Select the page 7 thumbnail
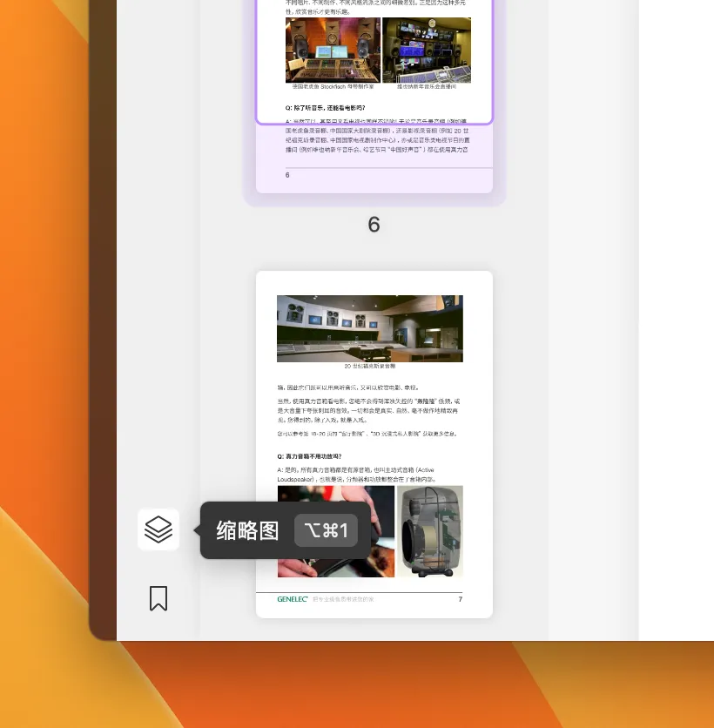 [x=374, y=444]
